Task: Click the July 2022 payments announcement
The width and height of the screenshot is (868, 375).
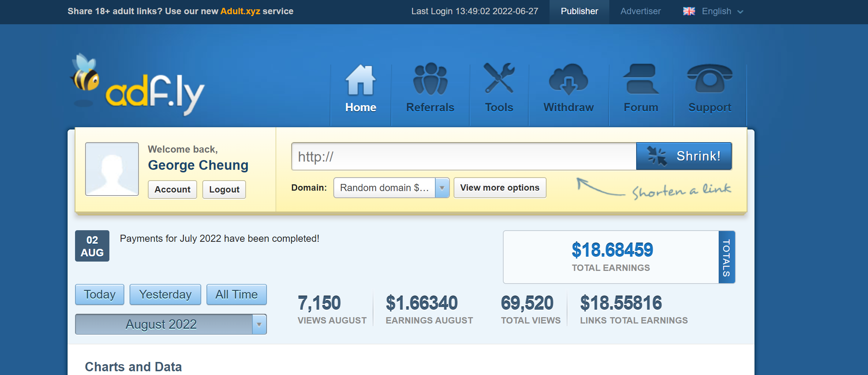Action: [220, 239]
